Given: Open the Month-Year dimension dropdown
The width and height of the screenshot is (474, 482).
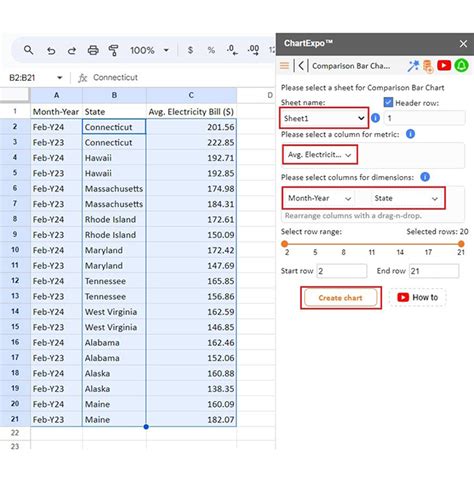Looking at the screenshot, I should [x=319, y=198].
